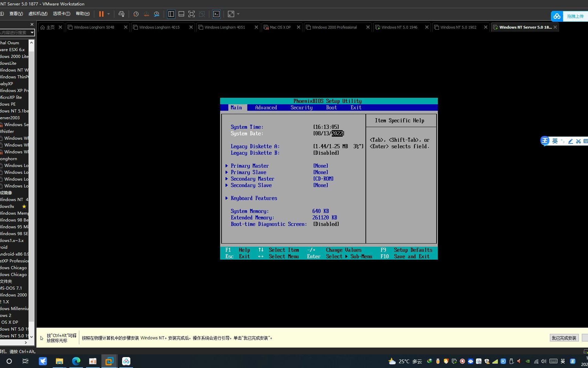Viewport: 588px width, 368px height.
Task: Take a snapshot using clock-plus icon
Action: point(136,14)
